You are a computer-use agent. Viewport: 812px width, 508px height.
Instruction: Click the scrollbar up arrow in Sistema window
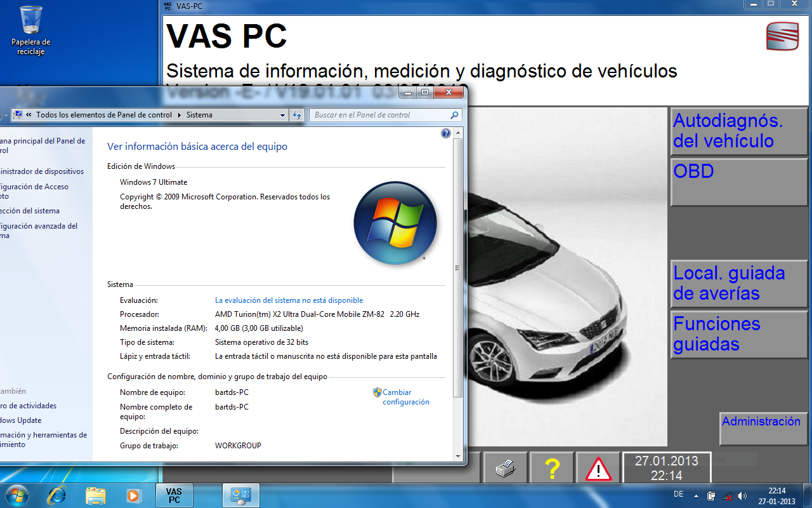[459, 133]
